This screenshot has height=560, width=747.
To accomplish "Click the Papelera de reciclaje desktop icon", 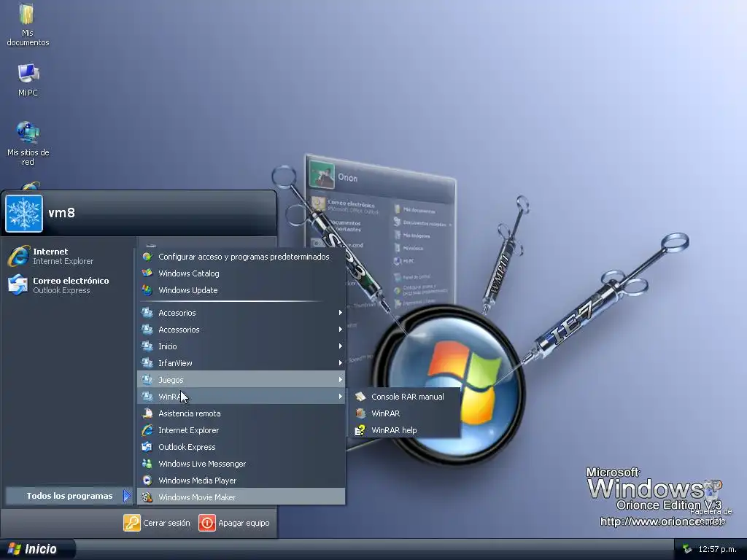I will point(712,501).
